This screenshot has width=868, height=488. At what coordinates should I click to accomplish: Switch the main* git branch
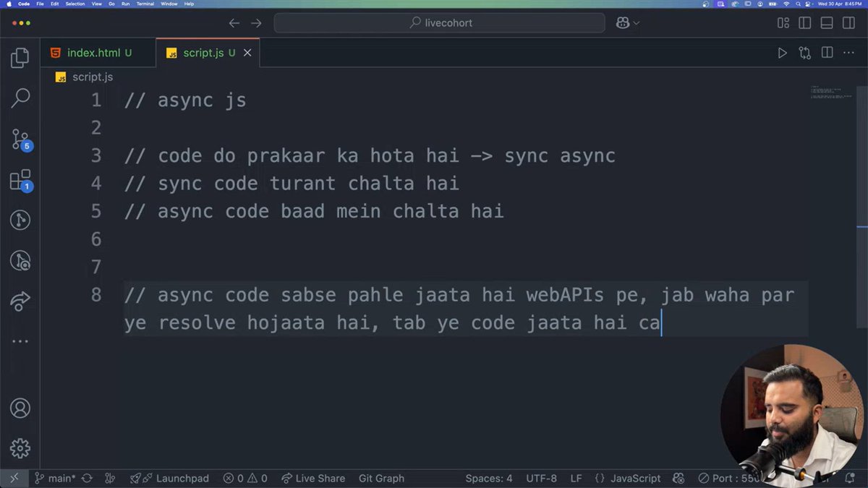(x=54, y=478)
